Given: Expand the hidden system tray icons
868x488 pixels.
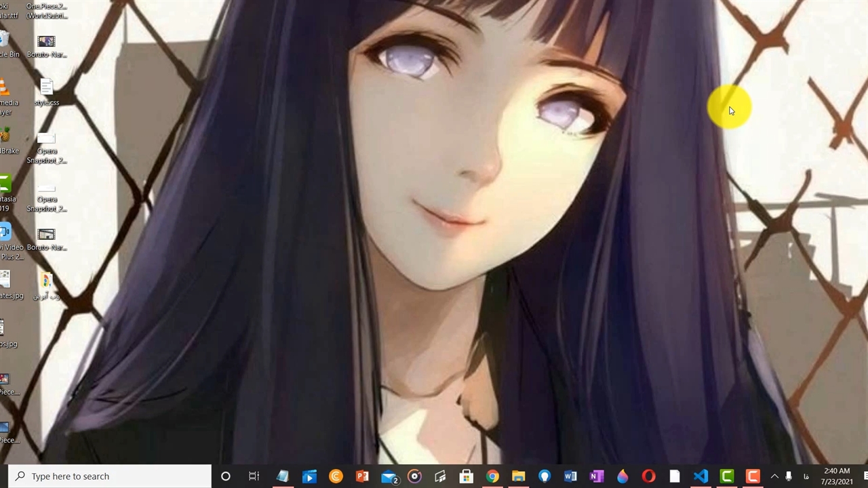Looking at the screenshot, I should (x=774, y=476).
